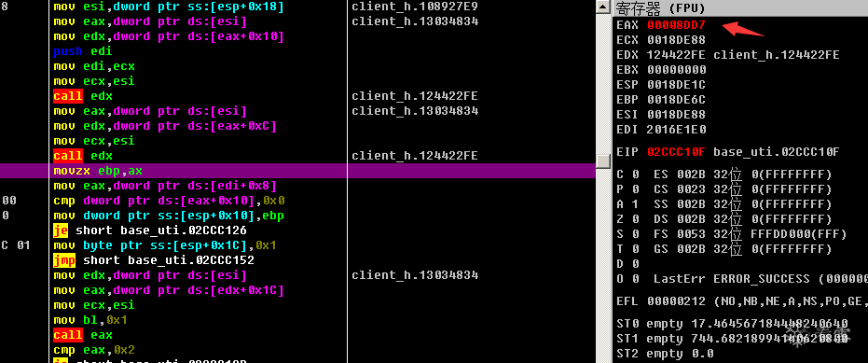This screenshot has height=363, width=868.
Task: Select the call eax instruction
Action: tap(83, 335)
